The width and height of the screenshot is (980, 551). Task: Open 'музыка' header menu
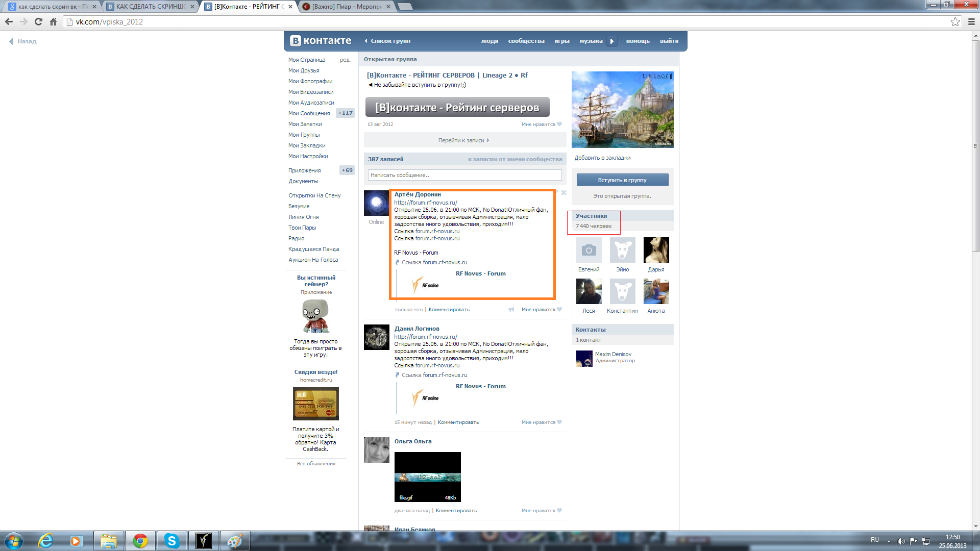click(x=591, y=41)
